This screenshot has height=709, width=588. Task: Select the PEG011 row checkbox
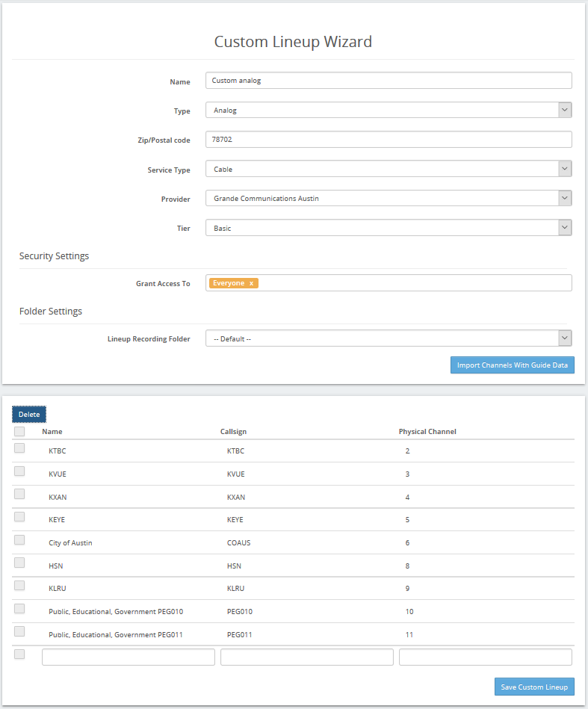19,631
